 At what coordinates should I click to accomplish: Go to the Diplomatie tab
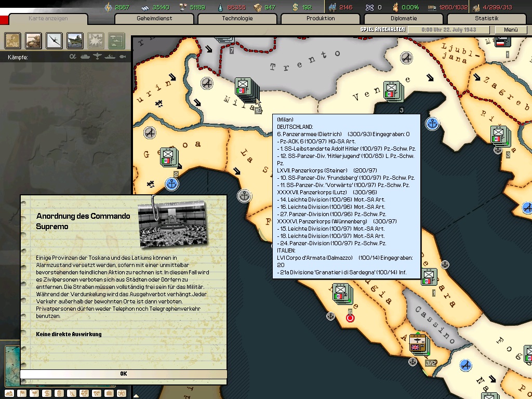[x=404, y=19]
